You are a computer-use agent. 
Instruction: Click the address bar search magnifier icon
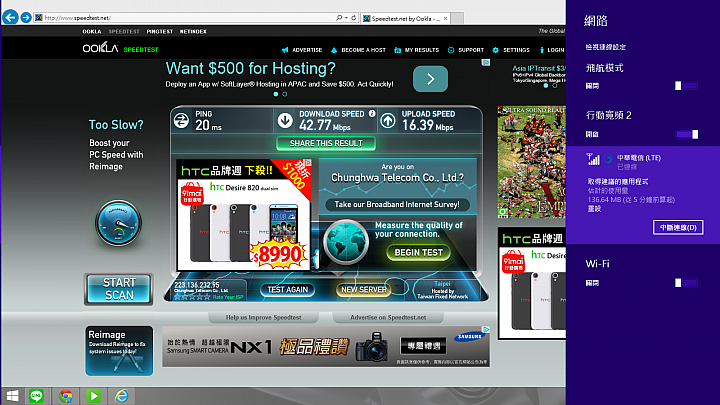339,18
